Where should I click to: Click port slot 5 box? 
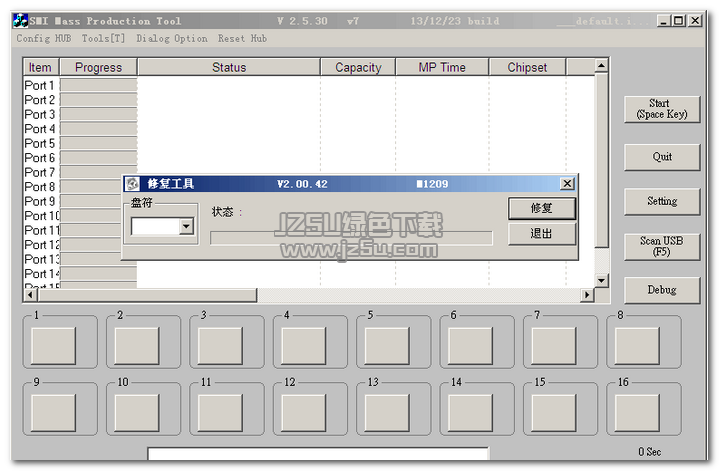[x=387, y=346]
